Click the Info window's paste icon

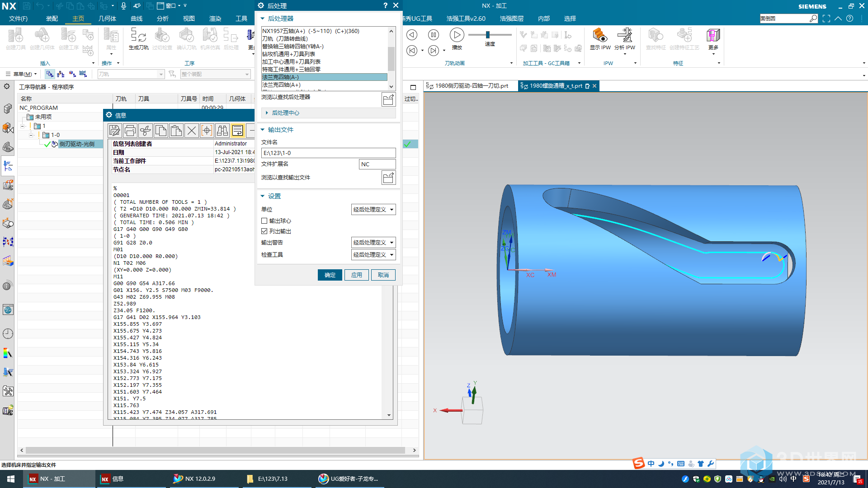(176, 131)
